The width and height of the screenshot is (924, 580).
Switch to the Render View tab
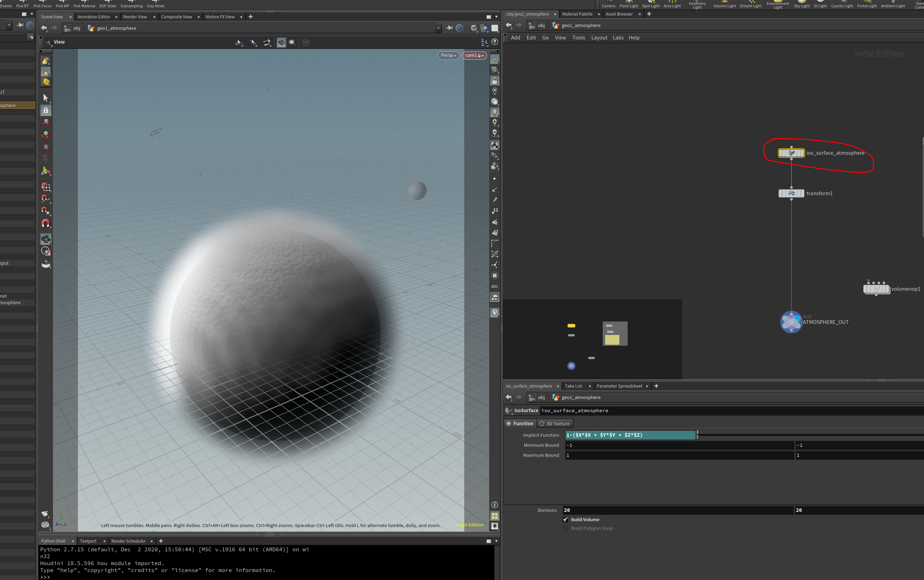135,17
